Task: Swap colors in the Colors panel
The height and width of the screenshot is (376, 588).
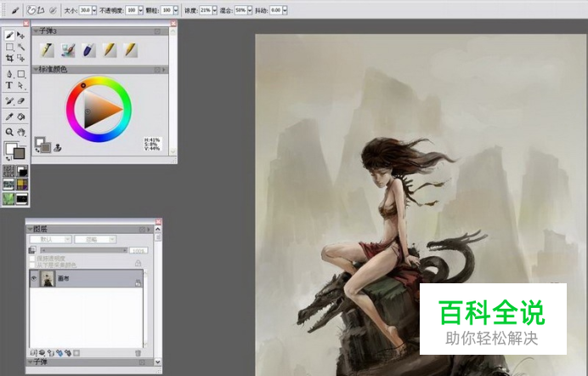Action: 37,150
